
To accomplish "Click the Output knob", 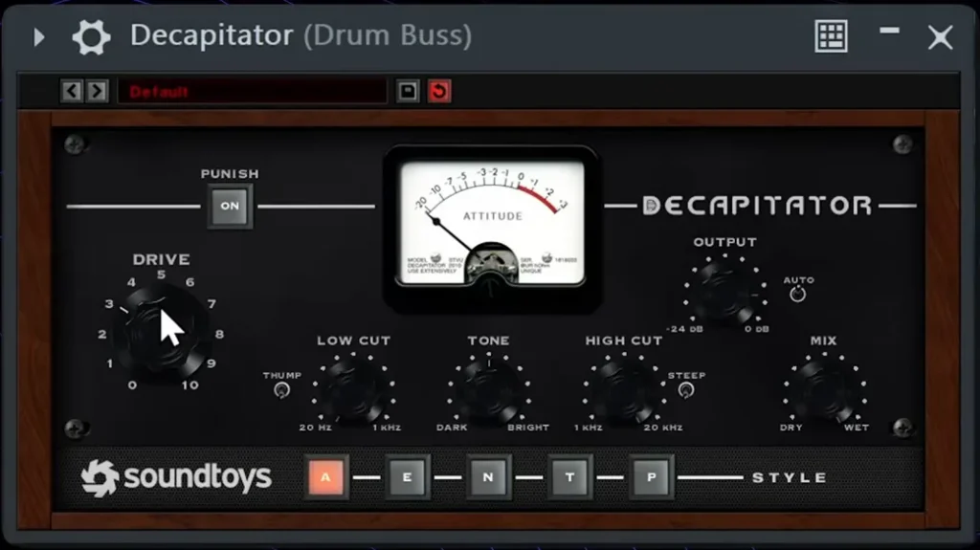I will pos(725,293).
